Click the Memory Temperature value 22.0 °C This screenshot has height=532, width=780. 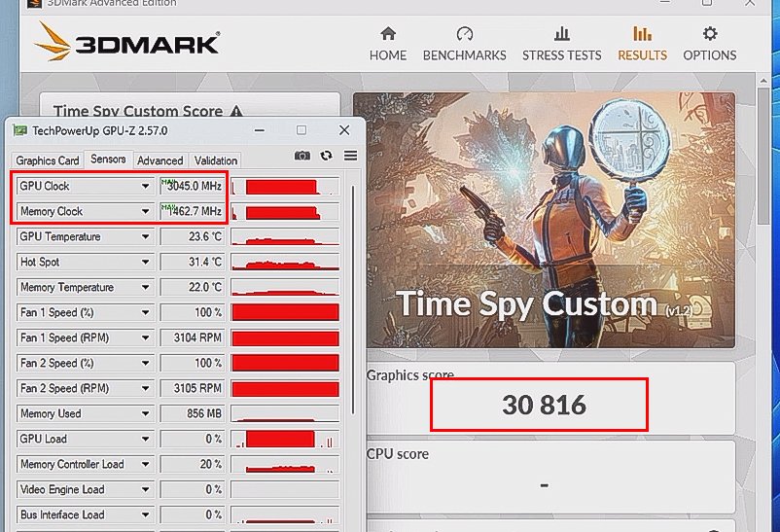(193, 288)
